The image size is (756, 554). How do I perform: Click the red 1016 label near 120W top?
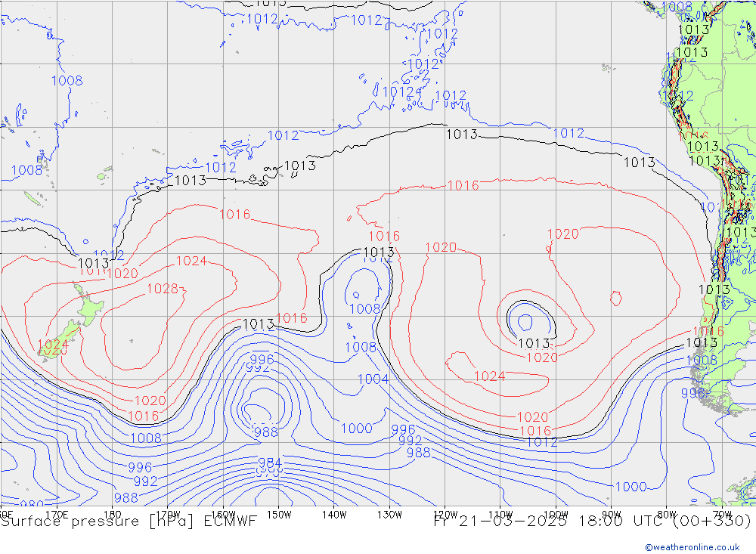pyautogui.click(x=463, y=185)
